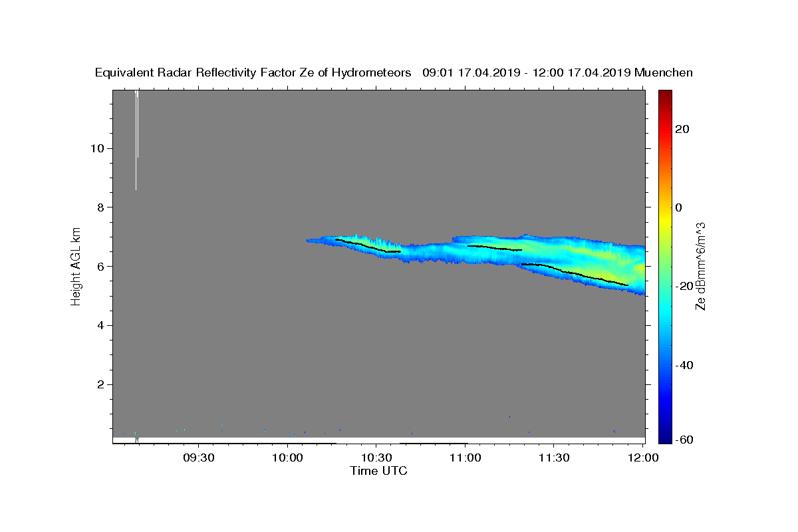Click the 11:30 time tick label
Screen dimensions: 798x532
tap(553, 458)
